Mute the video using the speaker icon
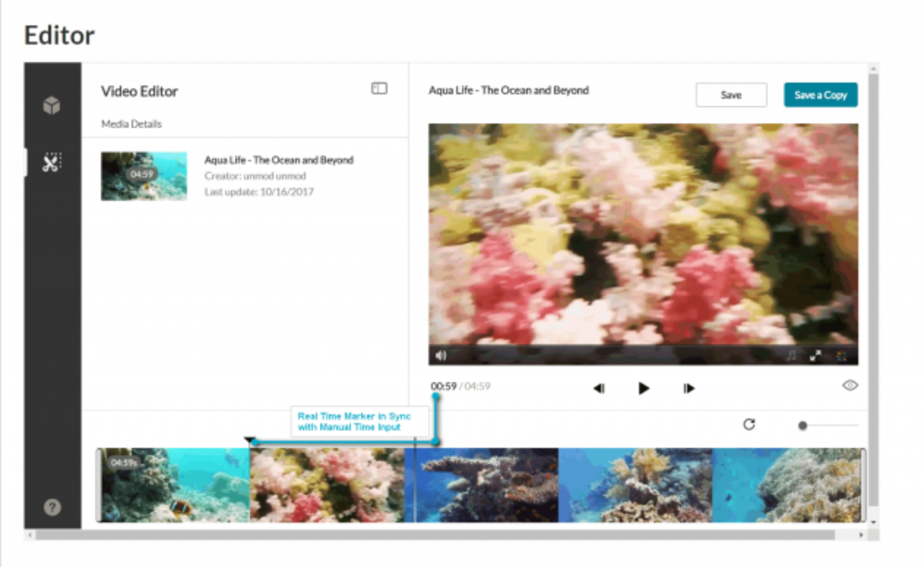This screenshot has width=924, height=567. click(x=441, y=356)
